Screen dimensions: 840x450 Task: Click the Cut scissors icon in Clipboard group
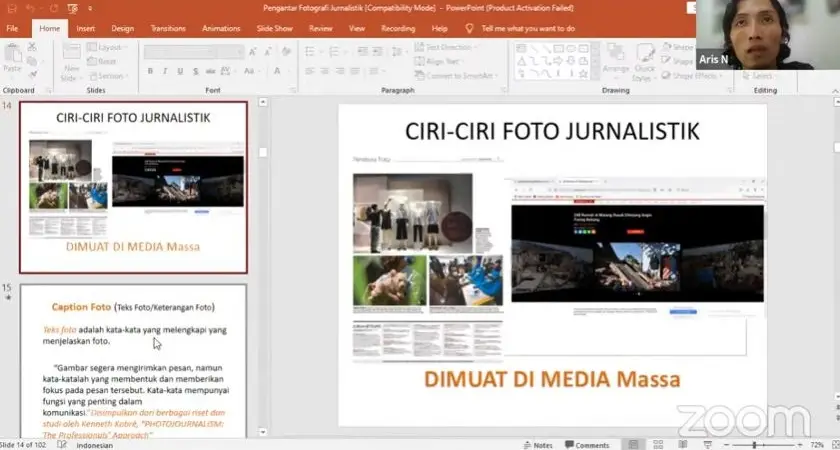32,47
